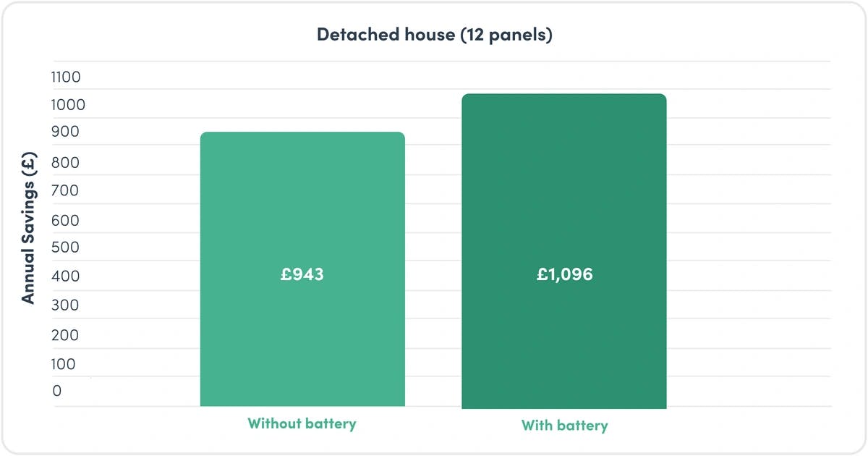Select the 400 y-axis tick label

click(65, 276)
